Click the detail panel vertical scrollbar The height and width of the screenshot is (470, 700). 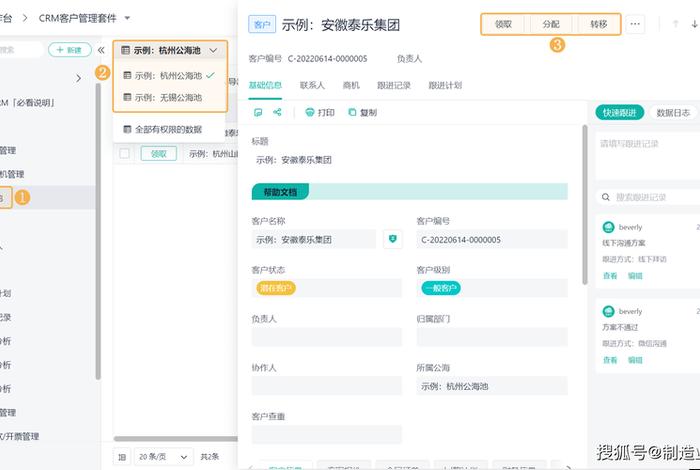pos(585,204)
